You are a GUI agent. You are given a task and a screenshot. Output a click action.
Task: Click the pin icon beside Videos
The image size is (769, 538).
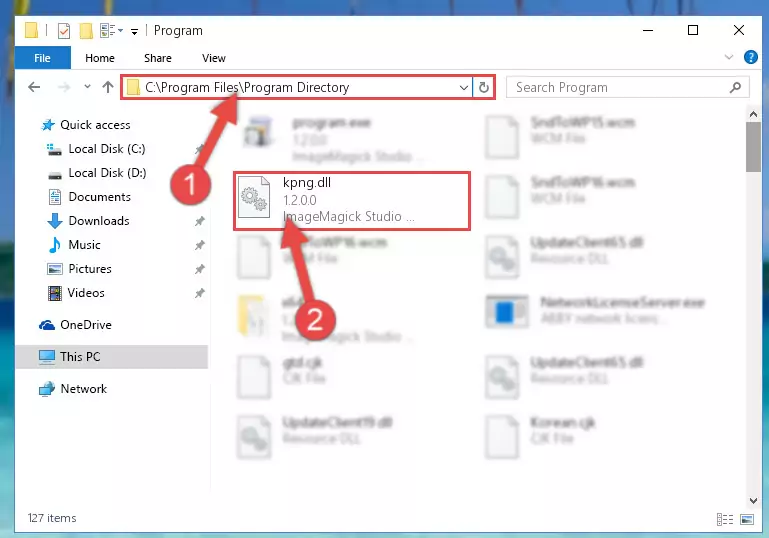click(x=200, y=293)
